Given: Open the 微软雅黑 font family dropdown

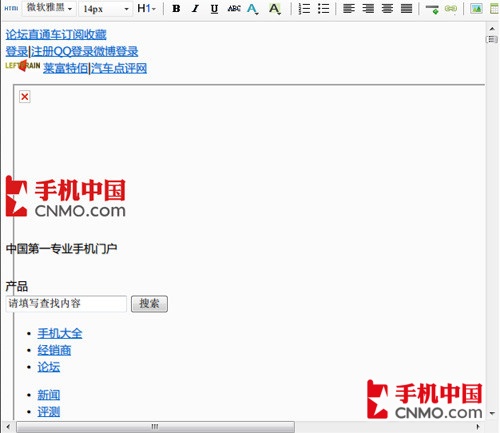Looking at the screenshot, I should pyautogui.click(x=49, y=8).
